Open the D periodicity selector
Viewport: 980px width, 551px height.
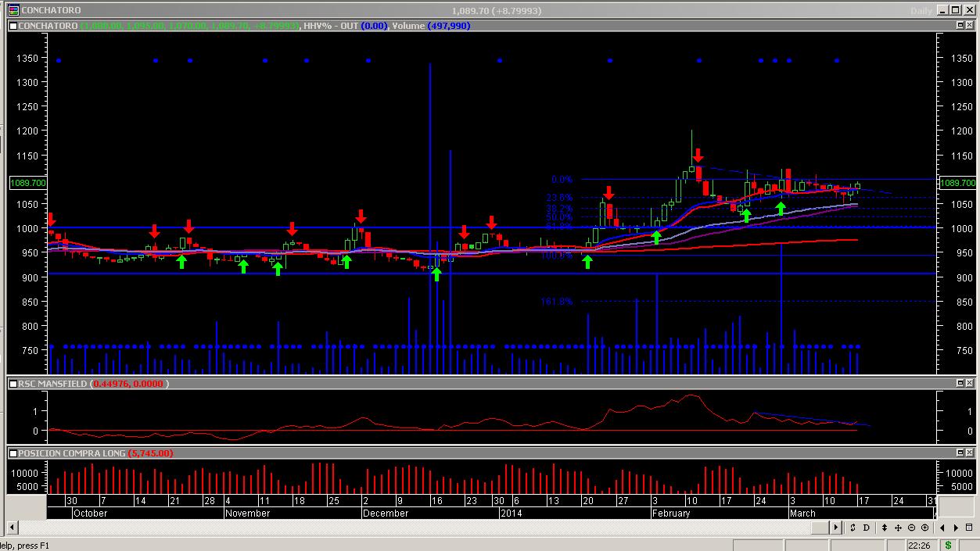pos(867,528)
